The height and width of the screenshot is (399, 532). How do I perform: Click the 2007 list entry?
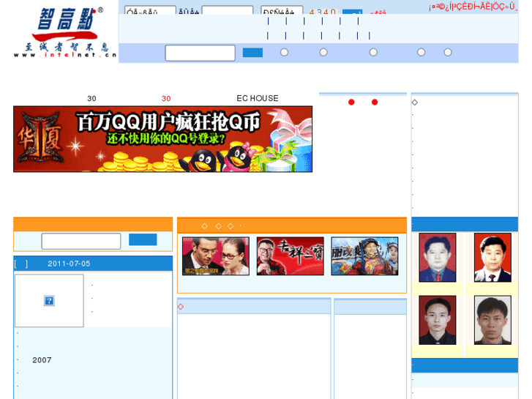point(42,360)
